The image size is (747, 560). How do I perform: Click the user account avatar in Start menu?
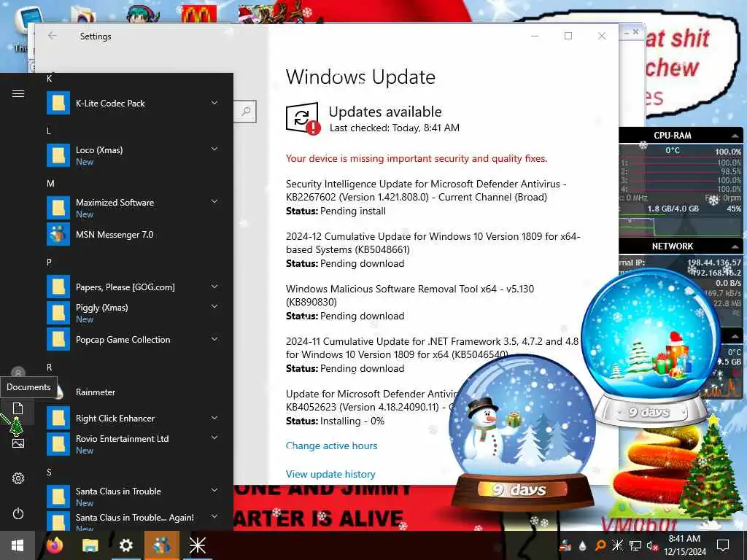click(x=18, y=373)
